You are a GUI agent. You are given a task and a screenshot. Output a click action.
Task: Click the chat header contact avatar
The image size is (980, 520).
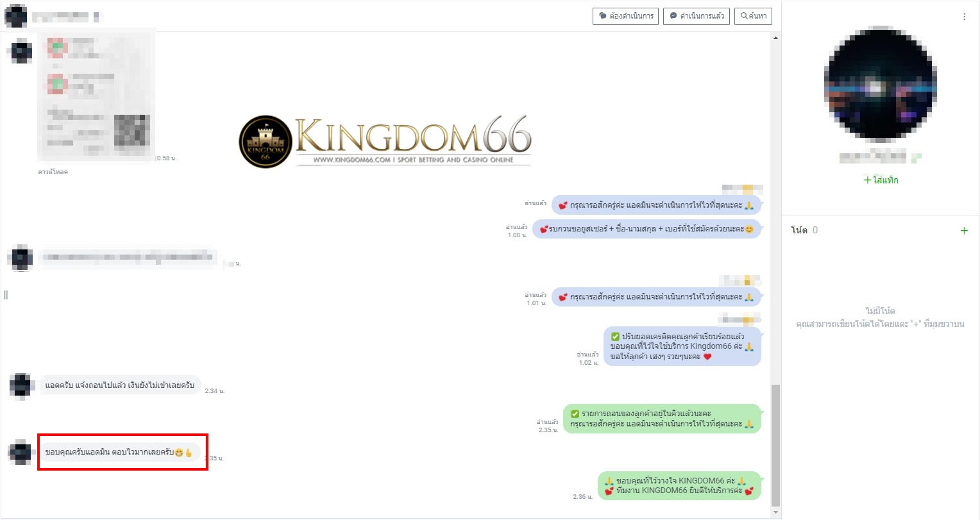pyautogui.click(x=15, y=16)
